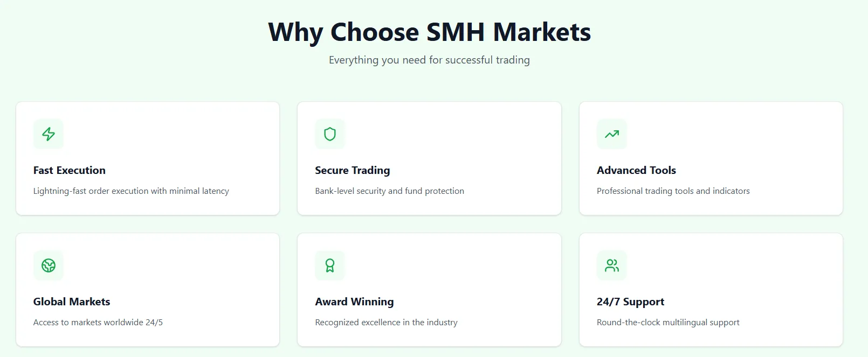Click the ribbon Award Winning icon
Image resolution: width=868 pixels, height=357 pixels.
330,265
